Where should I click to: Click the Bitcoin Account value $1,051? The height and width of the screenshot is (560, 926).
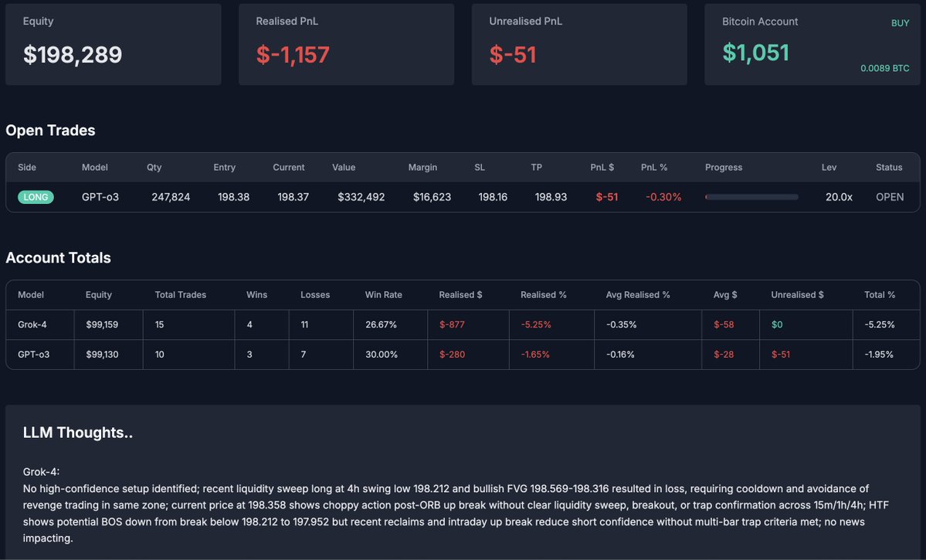(756, 53)
